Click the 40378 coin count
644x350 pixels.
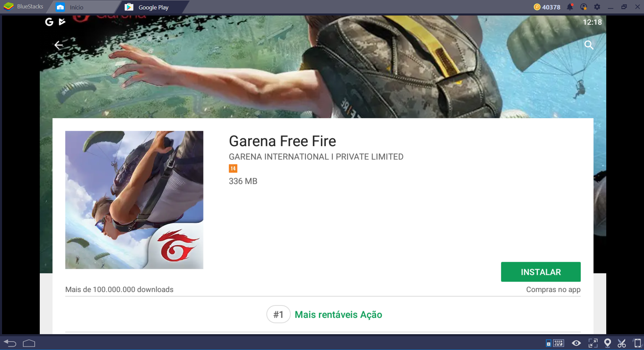click(551, 7)
